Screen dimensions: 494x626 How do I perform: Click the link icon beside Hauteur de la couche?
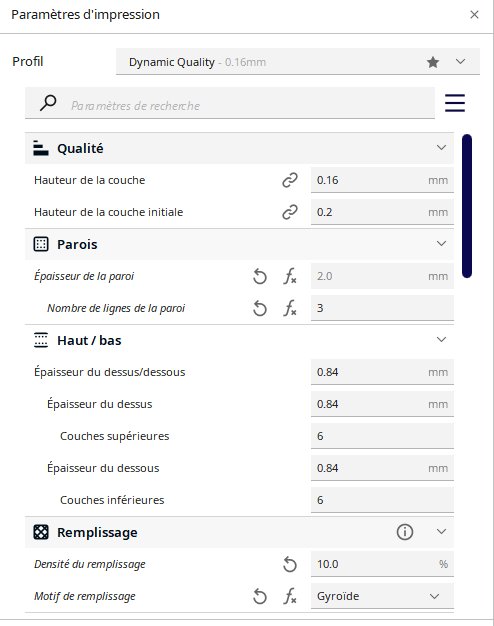click(290, 180)
